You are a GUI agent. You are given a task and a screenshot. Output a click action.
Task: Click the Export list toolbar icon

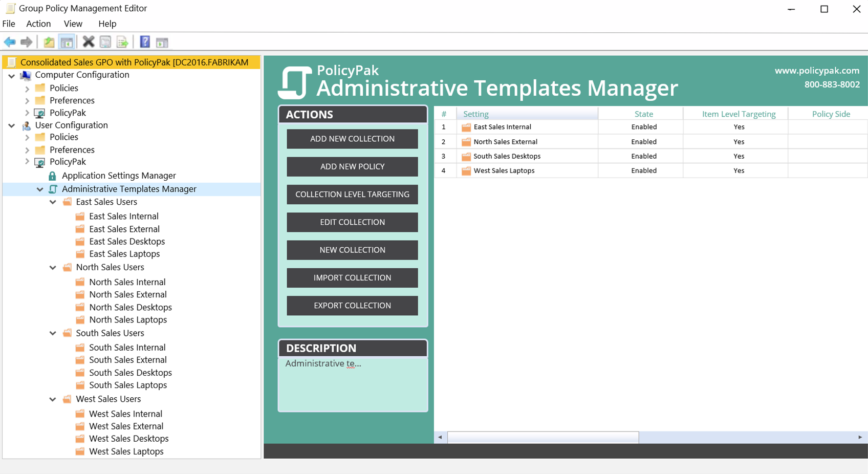click(x=122, y=42)
